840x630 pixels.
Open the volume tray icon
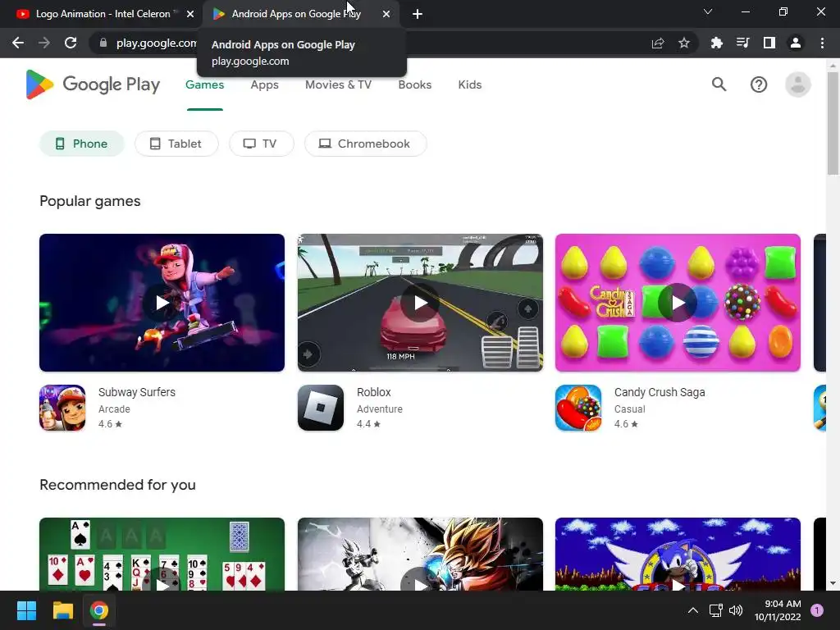click(736, 610)
